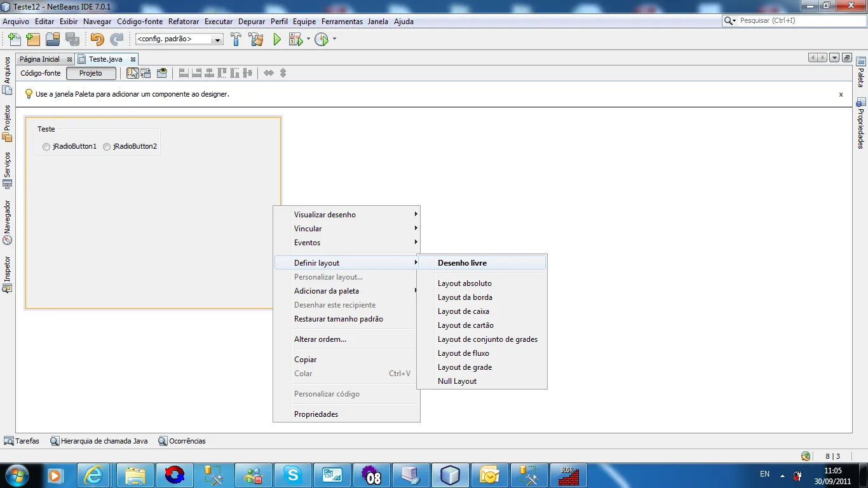The height and width of the screenshot is (488, 868).
Task: Click the Windows Start button
Action: [17, 475]
